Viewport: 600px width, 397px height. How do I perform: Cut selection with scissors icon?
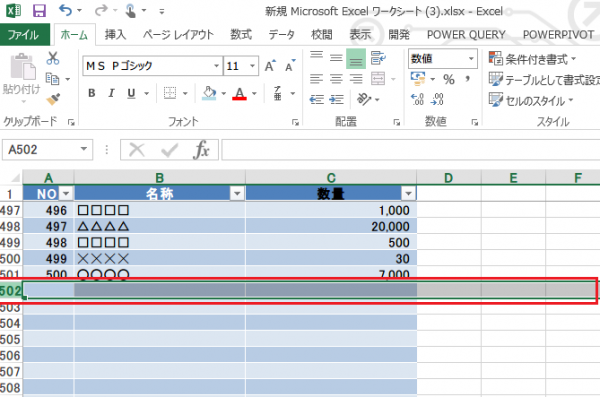[x=53, y=58]
